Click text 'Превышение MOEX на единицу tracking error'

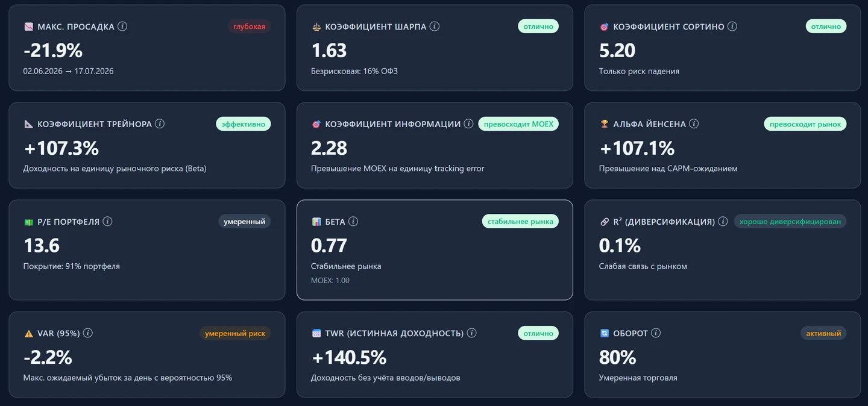point(398,169)
